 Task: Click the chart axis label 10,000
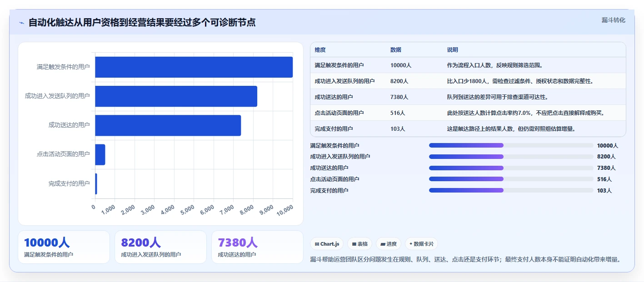(285, 210)
